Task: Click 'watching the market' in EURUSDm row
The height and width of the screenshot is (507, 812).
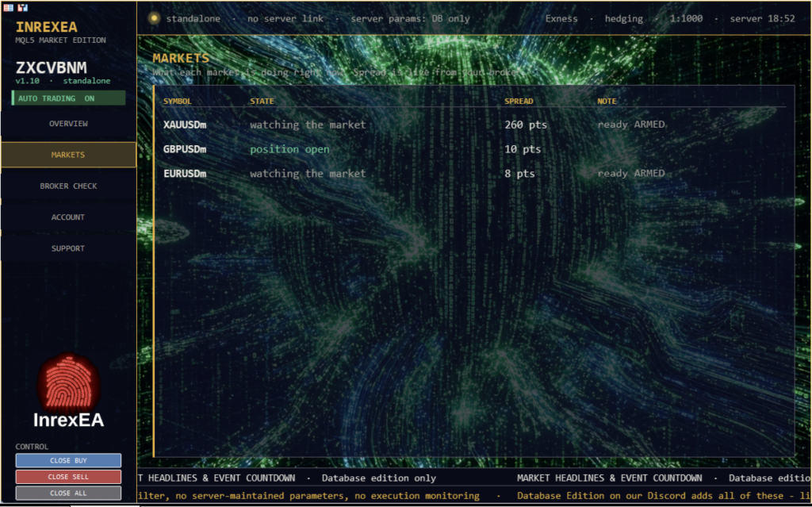Action: pos(308,173)
